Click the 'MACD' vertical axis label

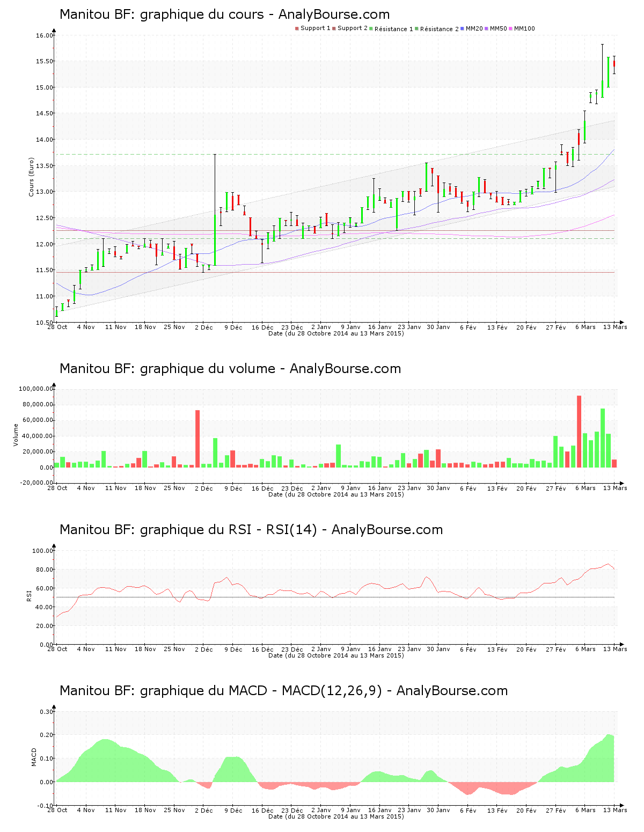click(34, 757)
